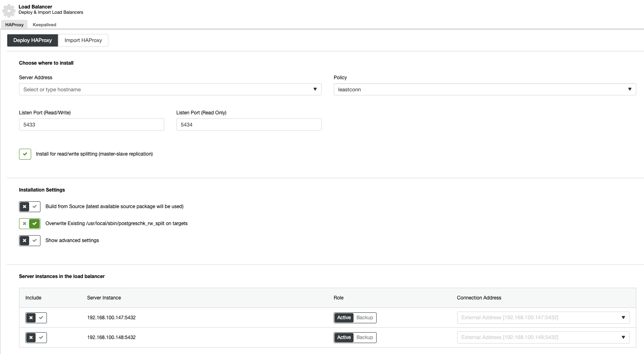Click Server instances in the load balancer heading
Viewport: 644px width, 354px height.
62,276
